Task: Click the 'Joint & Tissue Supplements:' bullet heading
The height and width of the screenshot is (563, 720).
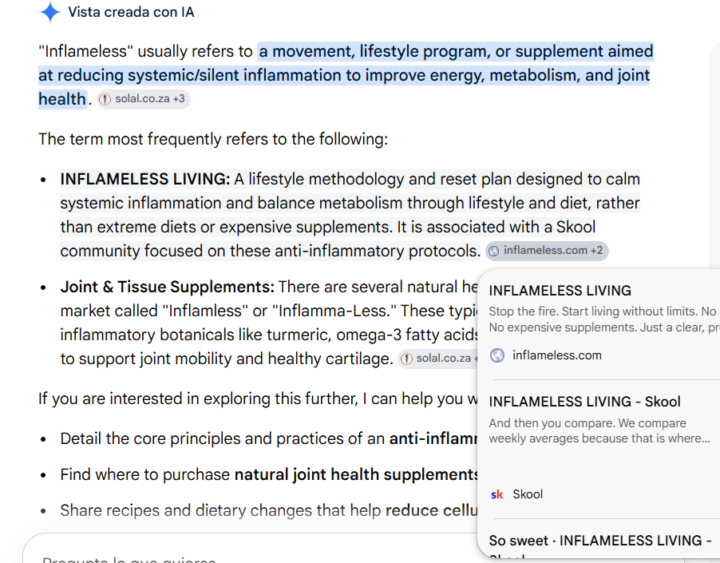Action: (x=167, y=287)
